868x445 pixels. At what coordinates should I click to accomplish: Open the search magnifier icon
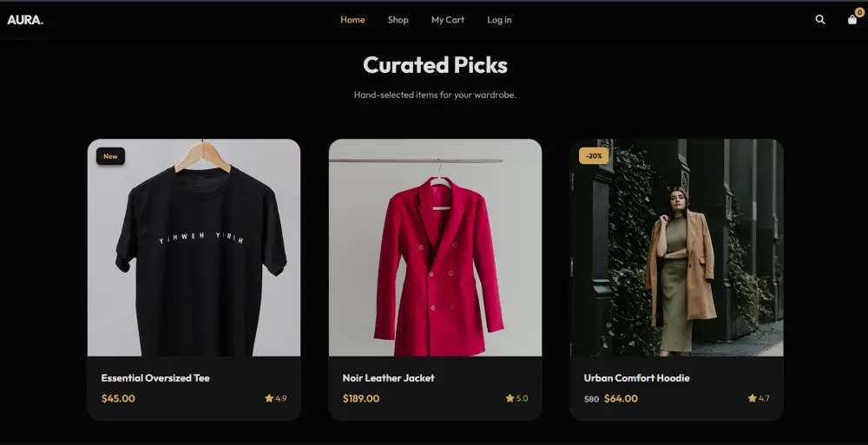820,19
